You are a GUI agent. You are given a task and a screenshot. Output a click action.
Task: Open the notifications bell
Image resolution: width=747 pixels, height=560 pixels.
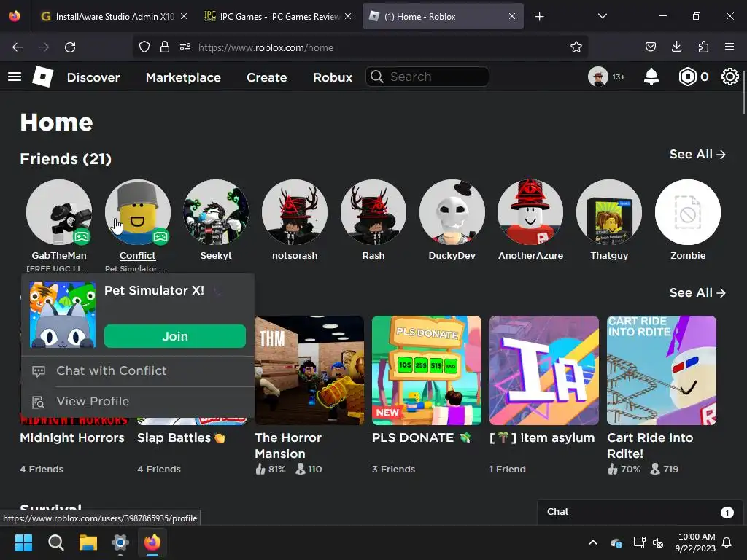(651, 77)
